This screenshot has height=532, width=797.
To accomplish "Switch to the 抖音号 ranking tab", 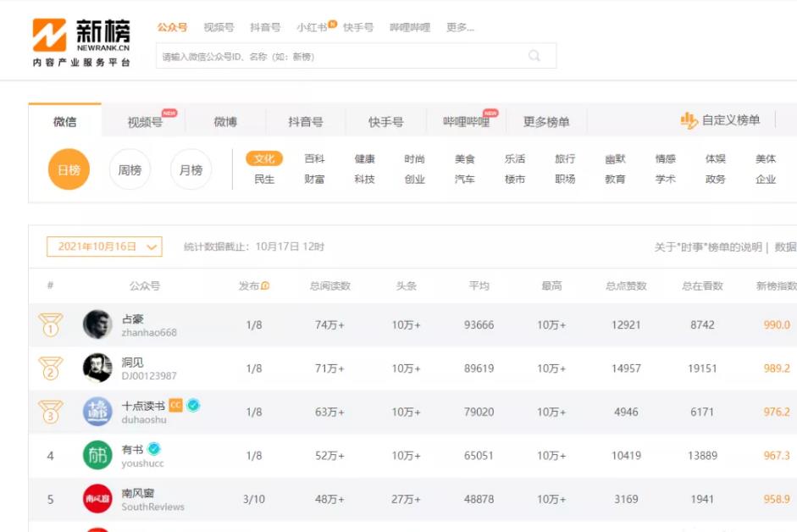I will [306, 121].
